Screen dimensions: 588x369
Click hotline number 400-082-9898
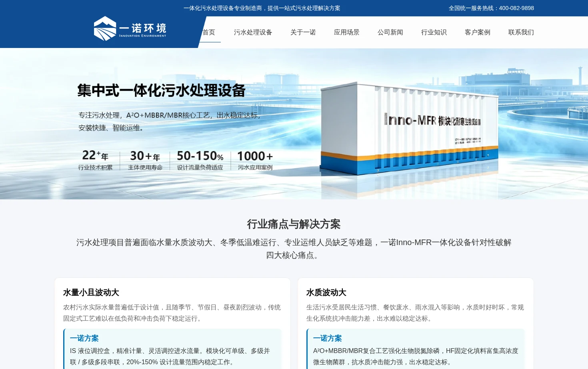coord(516,8)
